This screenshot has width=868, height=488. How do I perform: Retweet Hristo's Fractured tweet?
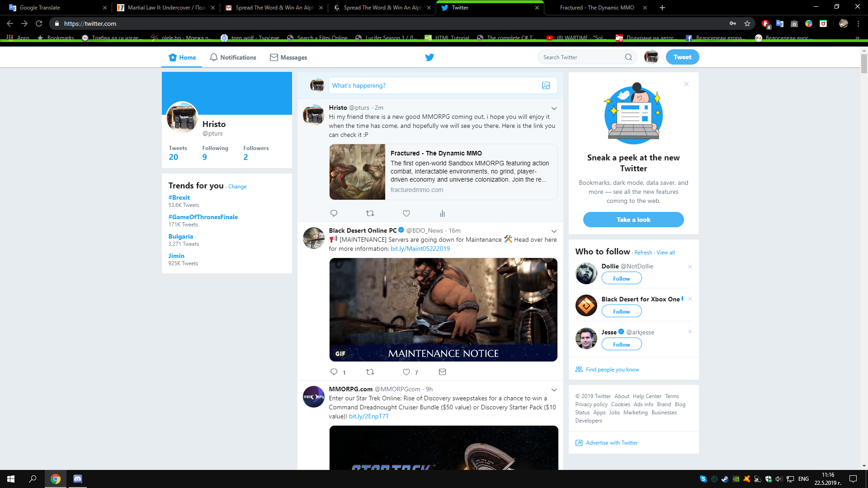[x=370, y=213]
